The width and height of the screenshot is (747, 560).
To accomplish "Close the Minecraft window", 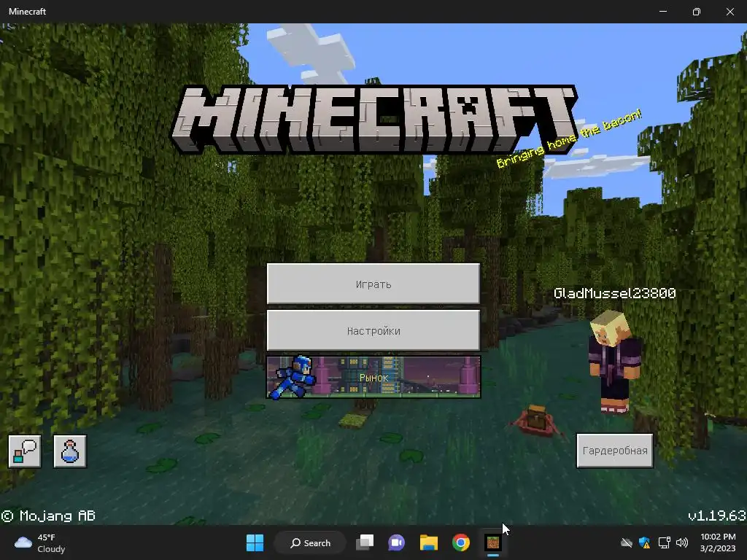I will [x=729, y=12].
